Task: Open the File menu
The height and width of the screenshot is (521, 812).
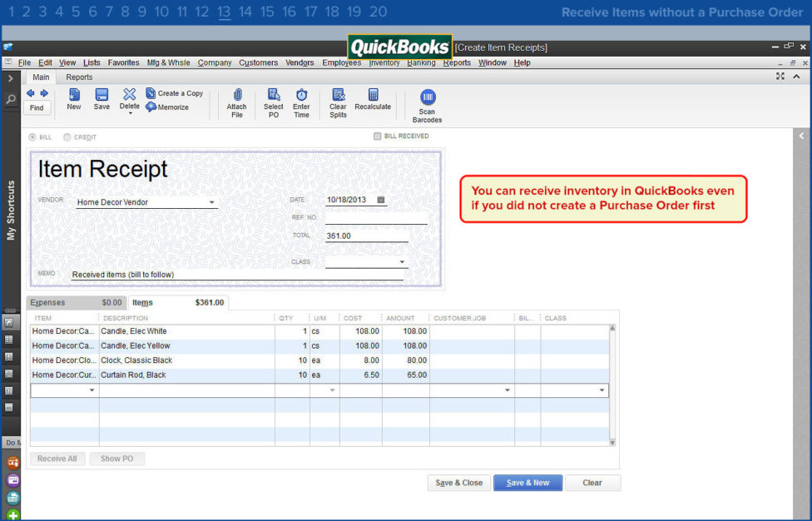Action: 24,62
